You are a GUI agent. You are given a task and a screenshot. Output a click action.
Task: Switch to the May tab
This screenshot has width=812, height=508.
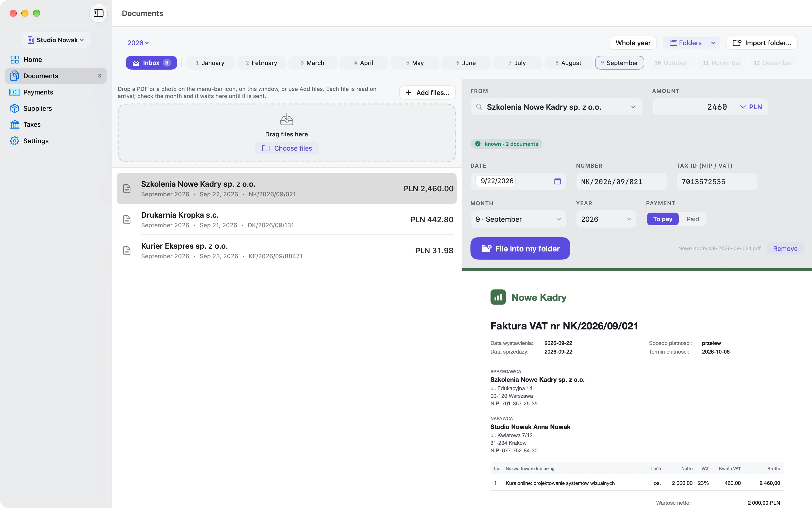coord(415,63)
